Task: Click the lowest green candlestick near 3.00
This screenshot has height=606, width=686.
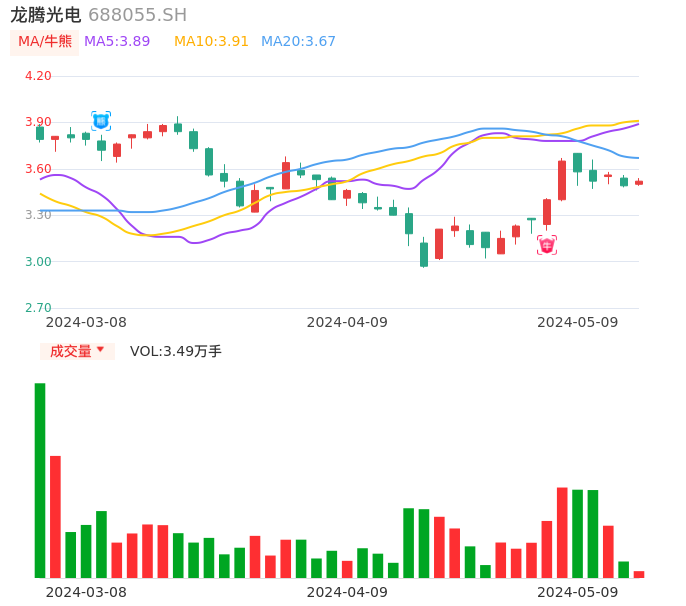Action: (x=424, y=253)
